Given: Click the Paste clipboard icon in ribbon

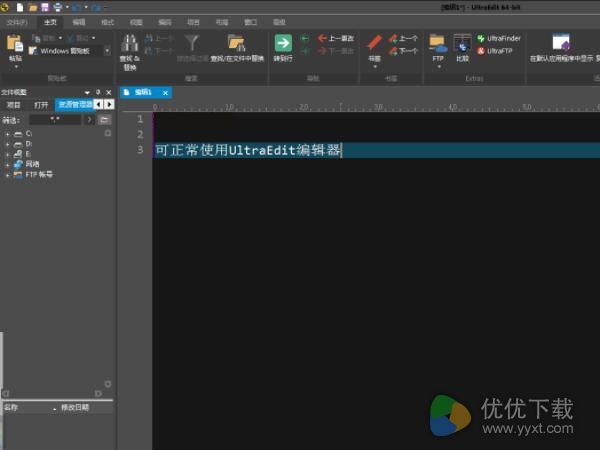Looking at the screenshot, I should coord(15,42).
